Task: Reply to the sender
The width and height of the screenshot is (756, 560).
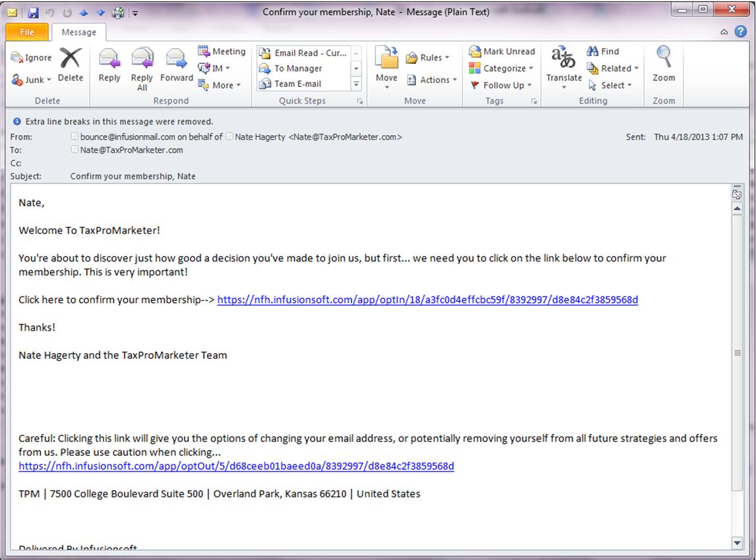Action: click(x=109, y=65)
